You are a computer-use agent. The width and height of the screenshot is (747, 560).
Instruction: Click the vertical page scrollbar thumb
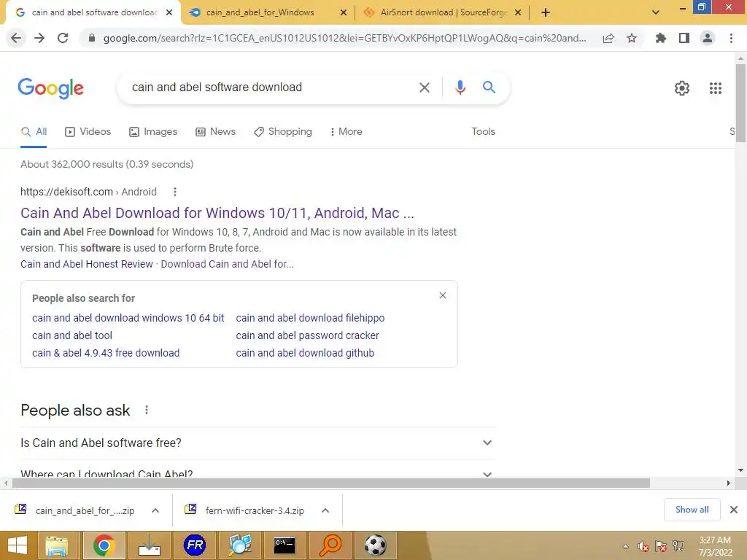(x=740, y=103)
